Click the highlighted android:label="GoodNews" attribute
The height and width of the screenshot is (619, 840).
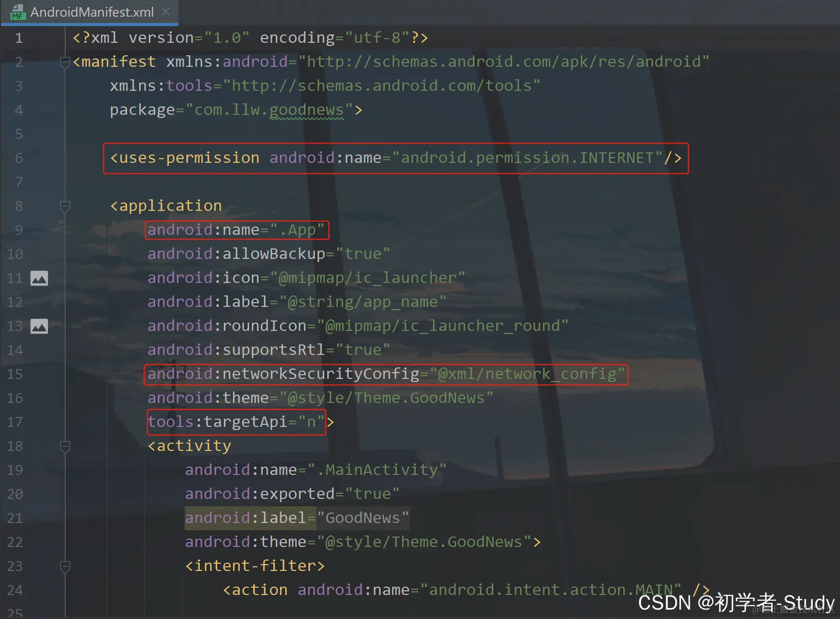(x=297, y=518)
